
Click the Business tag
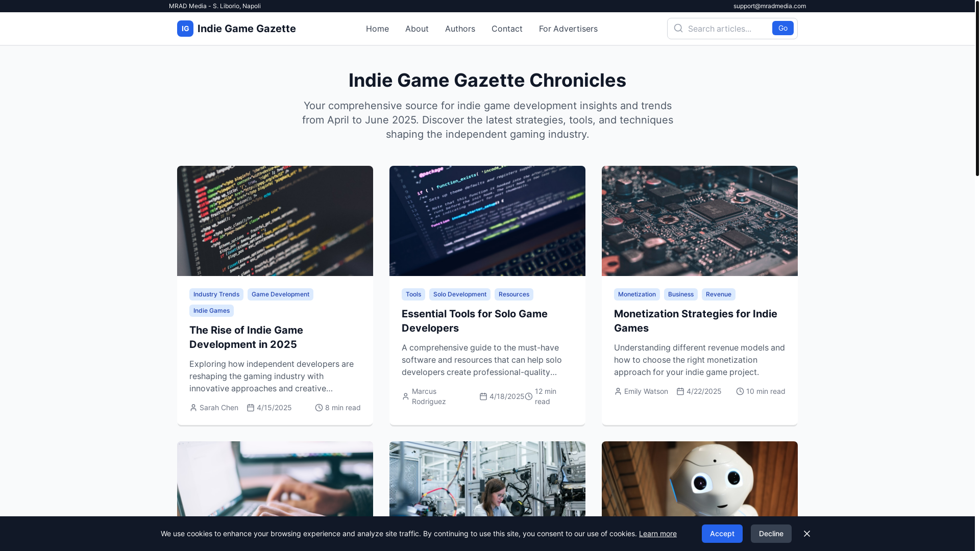(681, 294)
